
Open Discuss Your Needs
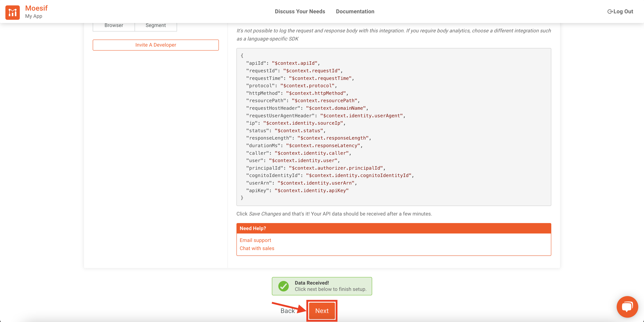tap(300, 12)
